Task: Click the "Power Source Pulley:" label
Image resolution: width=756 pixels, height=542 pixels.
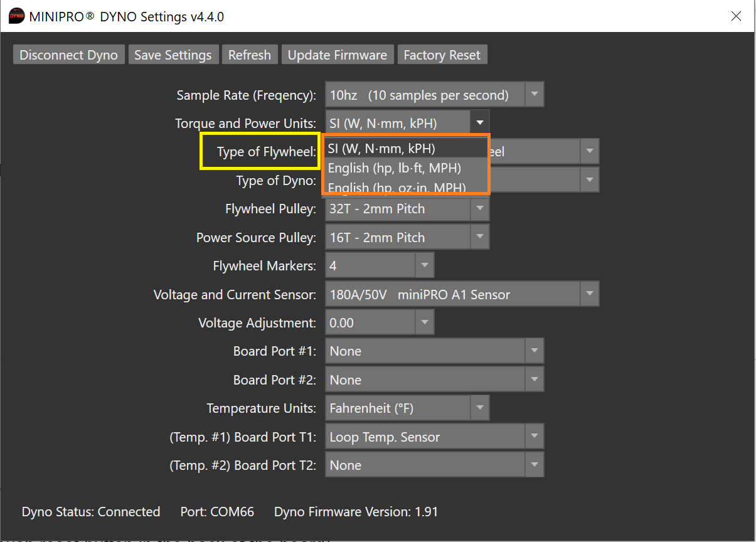Action: (x=257, y=238)
